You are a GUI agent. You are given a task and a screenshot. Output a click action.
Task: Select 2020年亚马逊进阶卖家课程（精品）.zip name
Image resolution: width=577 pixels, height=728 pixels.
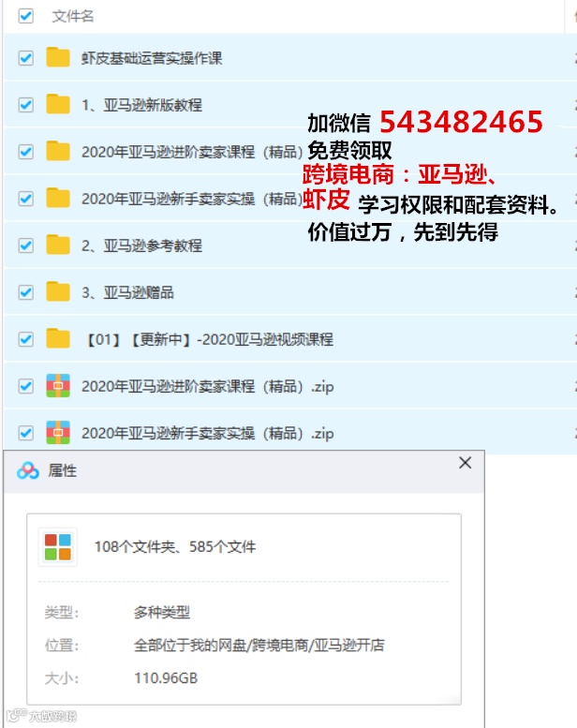tap(208, 387)
